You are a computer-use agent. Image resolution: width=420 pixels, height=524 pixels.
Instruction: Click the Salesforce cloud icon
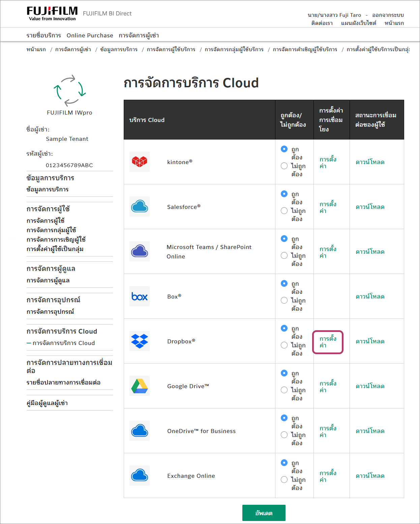140,207
